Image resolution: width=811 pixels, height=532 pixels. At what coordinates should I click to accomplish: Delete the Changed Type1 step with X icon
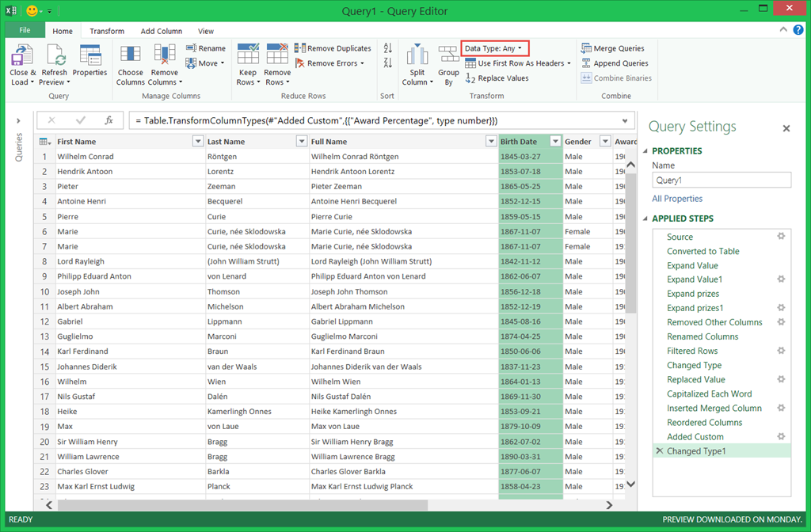pyautogui.click(x=659, y=451)
